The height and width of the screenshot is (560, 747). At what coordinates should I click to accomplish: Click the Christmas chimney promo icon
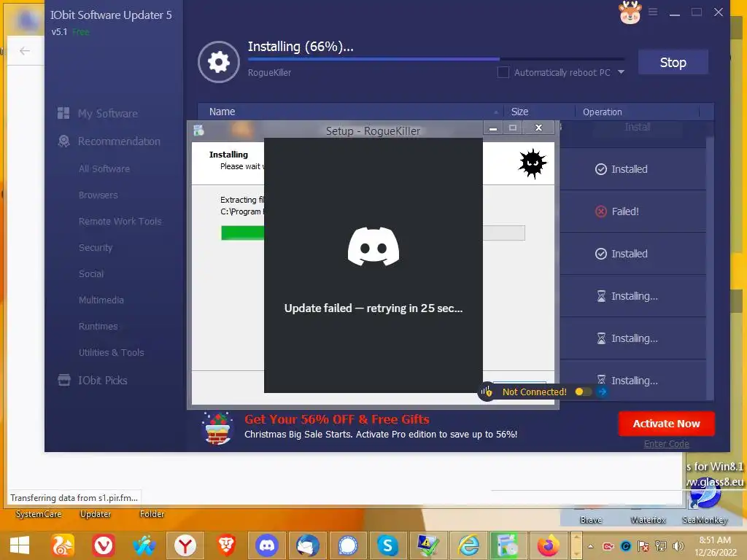(217, 427)
